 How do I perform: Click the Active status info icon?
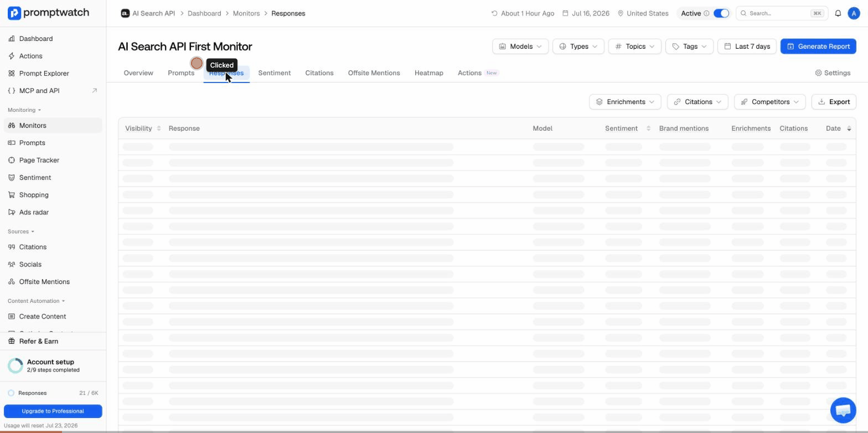706,13
